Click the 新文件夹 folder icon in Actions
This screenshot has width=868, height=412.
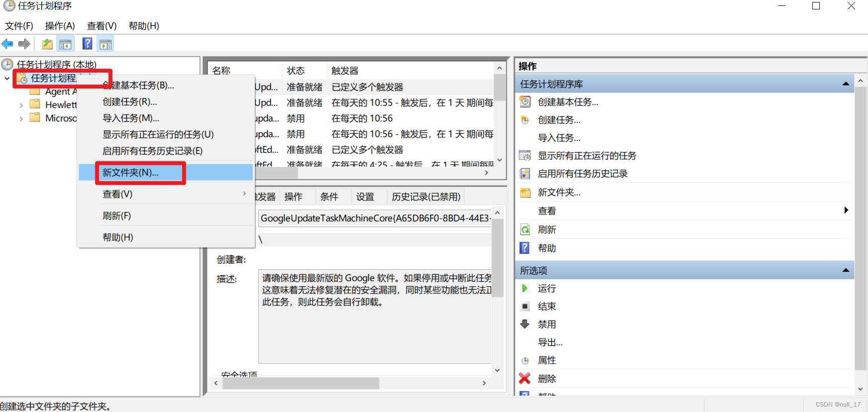[525, 192]
